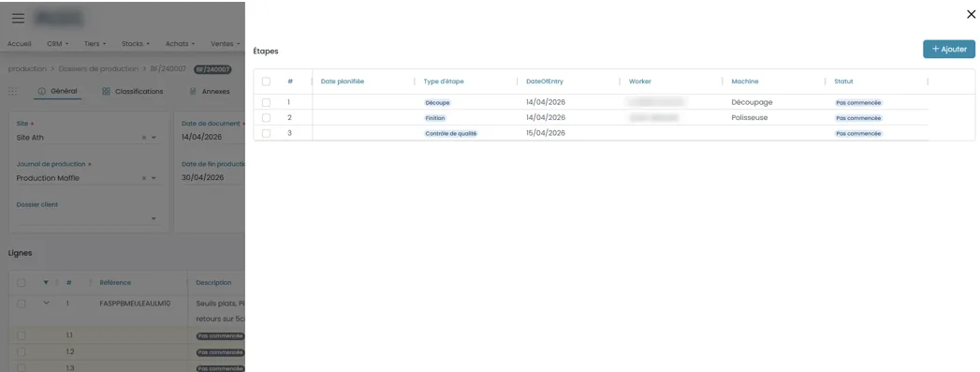The height and width of the screenshot is (372, 980).
Task: Sort by Worker column header
Action: 640,82
